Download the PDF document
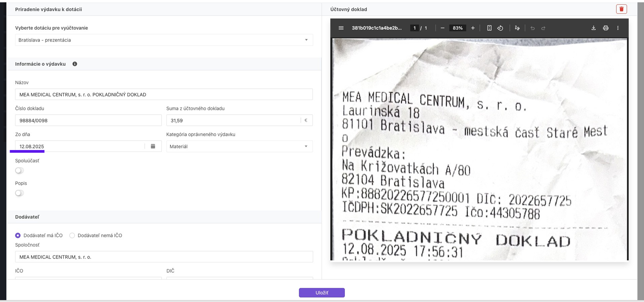The image size is (644, 302). (593, 28)
